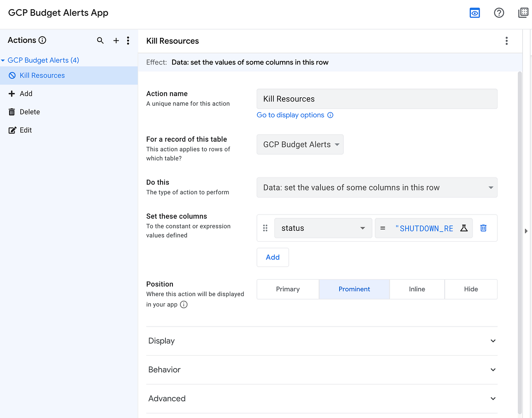
Task: Open the table view icon in header
Action: pyautogui.click(x=523, y=13)
